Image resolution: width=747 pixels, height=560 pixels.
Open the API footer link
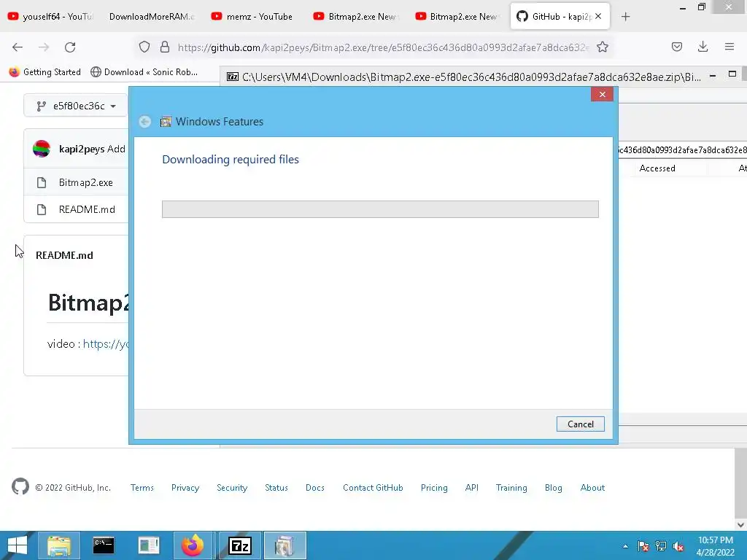pos(472,488)
